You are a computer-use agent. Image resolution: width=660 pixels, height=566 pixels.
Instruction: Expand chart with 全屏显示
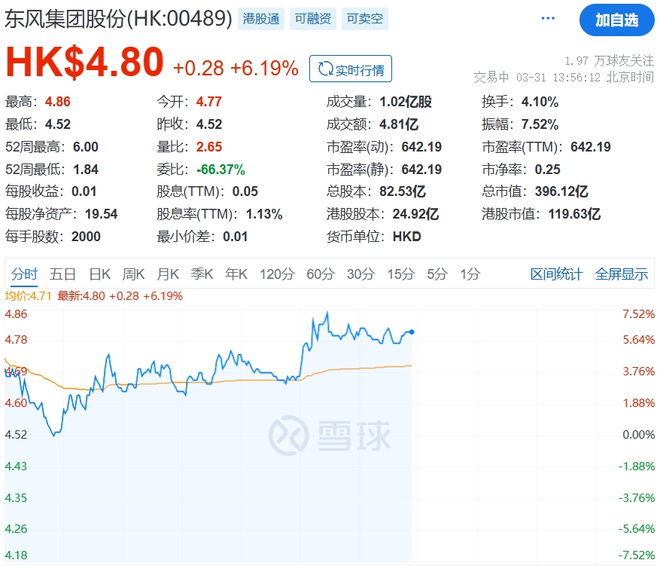(x=621, y=274)
